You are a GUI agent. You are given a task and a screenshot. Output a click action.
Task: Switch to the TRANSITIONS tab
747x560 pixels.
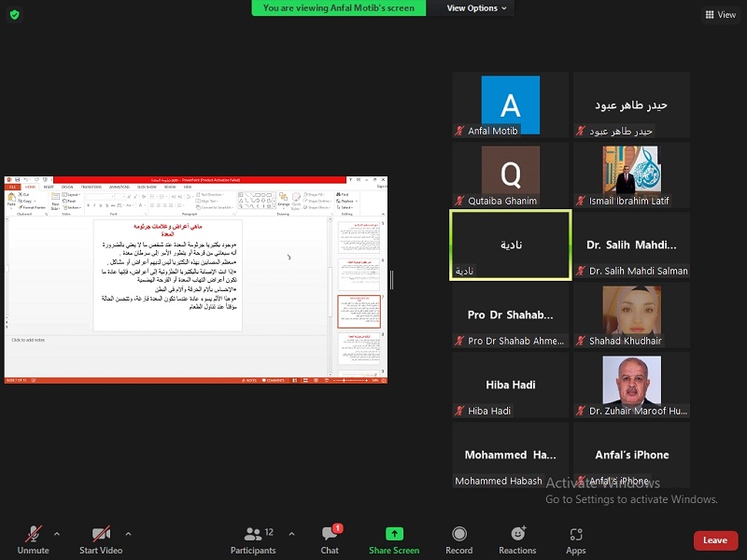pyautogui.click(x=92, y=187)
